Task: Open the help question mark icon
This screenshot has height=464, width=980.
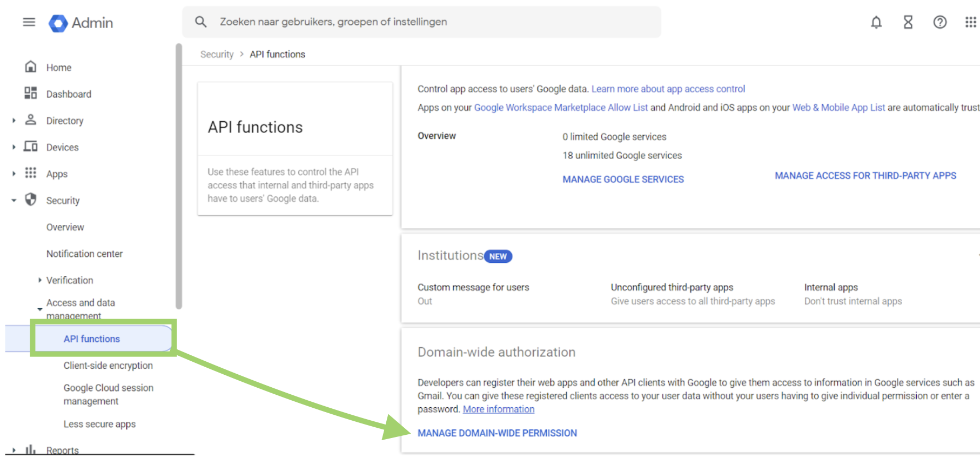Action: coord(940,22)
